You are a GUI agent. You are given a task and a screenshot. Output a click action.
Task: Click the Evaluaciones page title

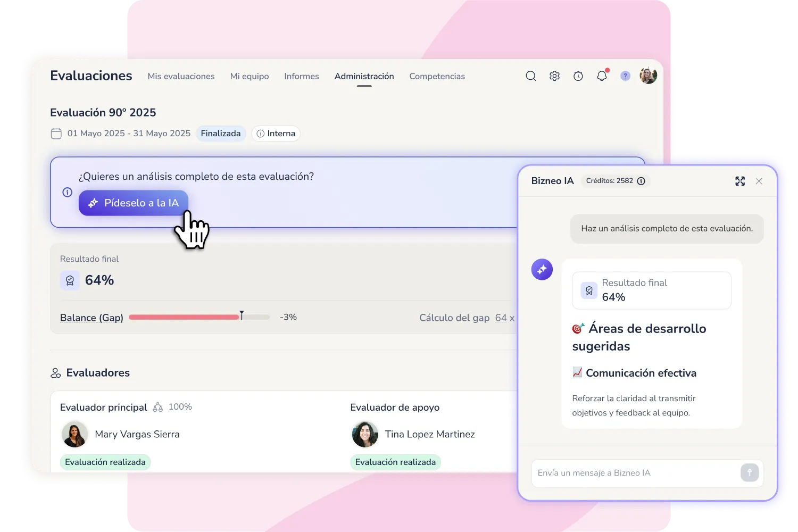click(x=91, y=76)
